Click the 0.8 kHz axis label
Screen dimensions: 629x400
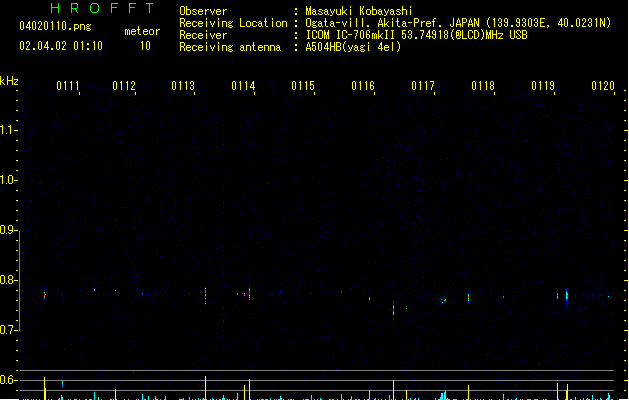pyautogui.click(x=7, y=280)
